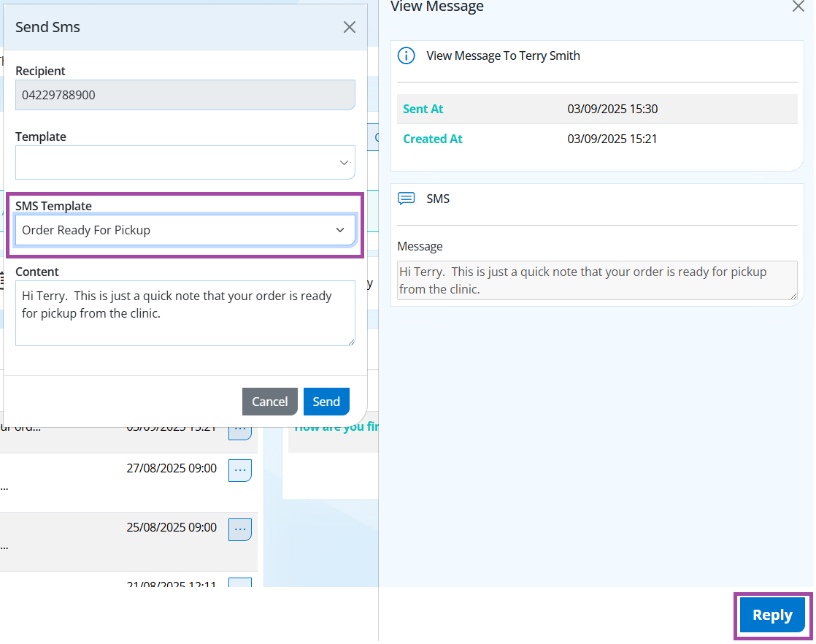Click the Created At label
The image size is (816, 644).
tap(433, 139)
